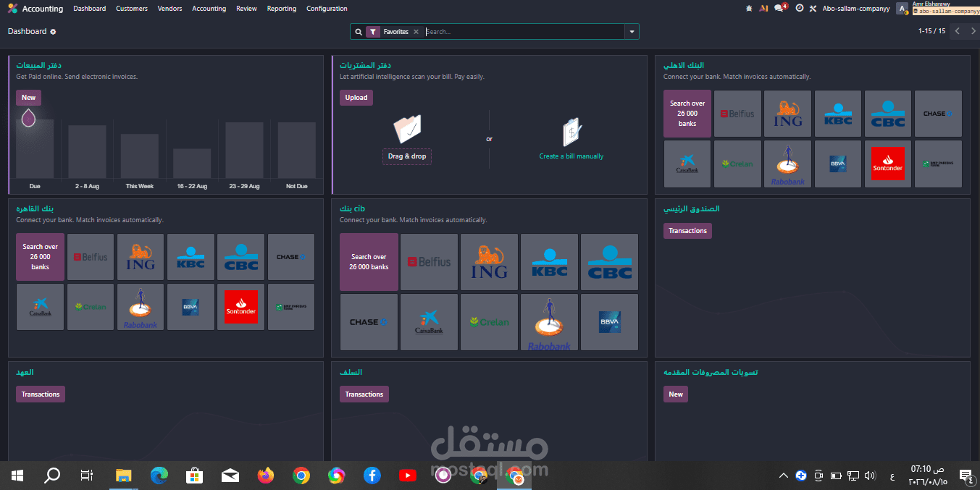Select the Not Due chart bar
The image size is (980, 490).
(x=297, y=150)
